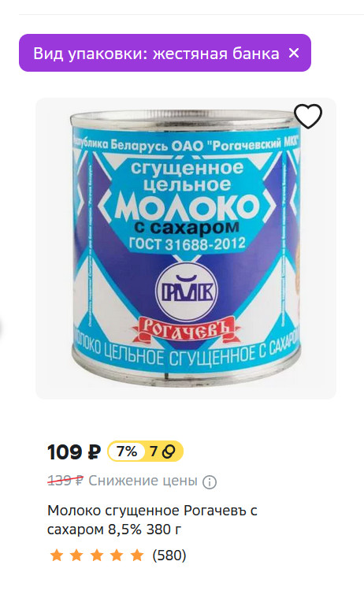
Task: Click the 109 ₽ current price
Action: (x=74, y=452)
